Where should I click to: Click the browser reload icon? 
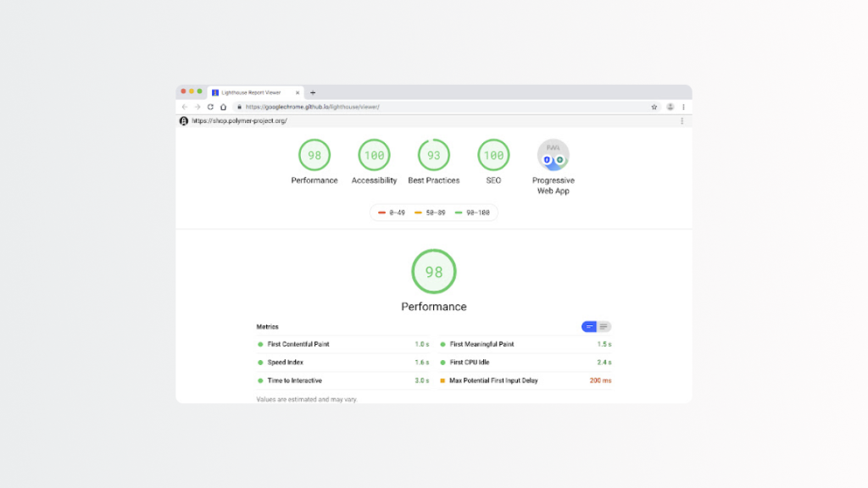coord(210,107)
